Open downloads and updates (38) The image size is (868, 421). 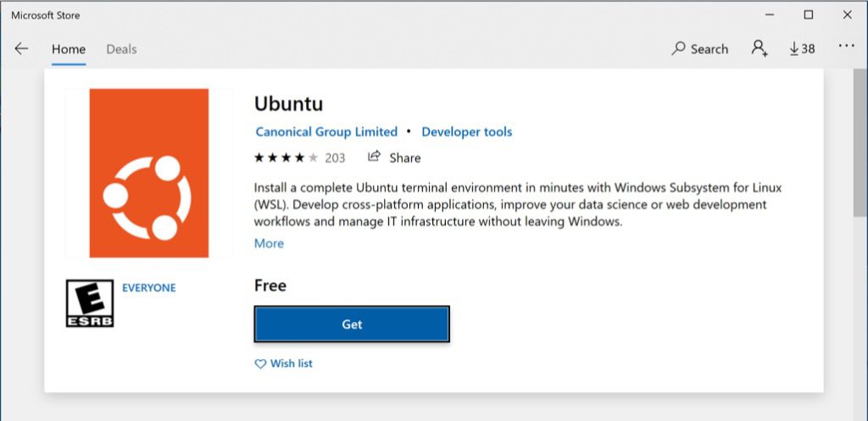point(802,48)
